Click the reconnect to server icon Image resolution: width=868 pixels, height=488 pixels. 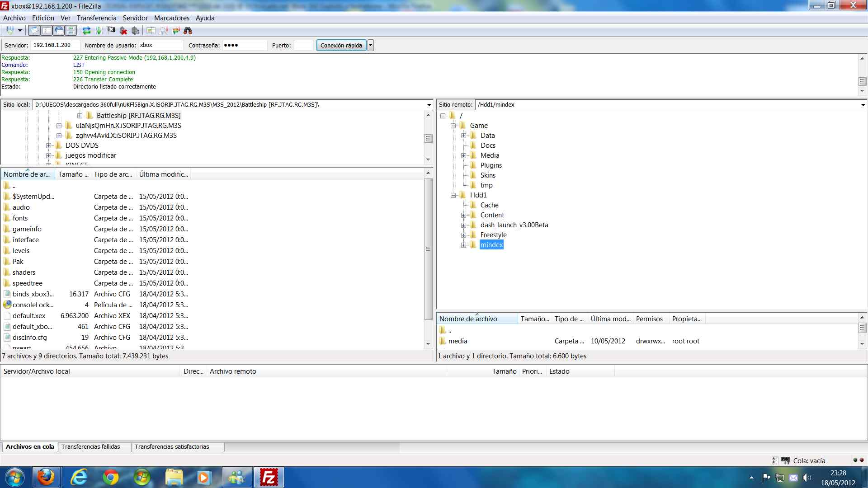coord(135,31)
